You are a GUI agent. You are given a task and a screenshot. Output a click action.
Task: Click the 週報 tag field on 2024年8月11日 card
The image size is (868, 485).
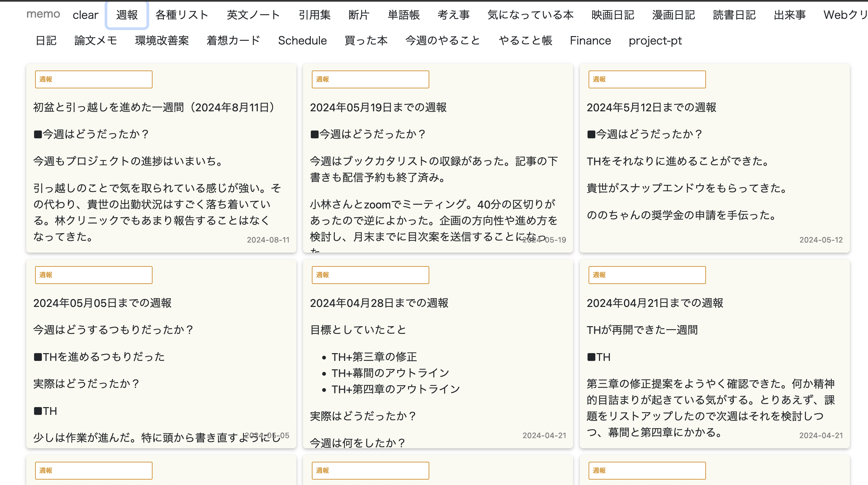[x=93, y=79]
